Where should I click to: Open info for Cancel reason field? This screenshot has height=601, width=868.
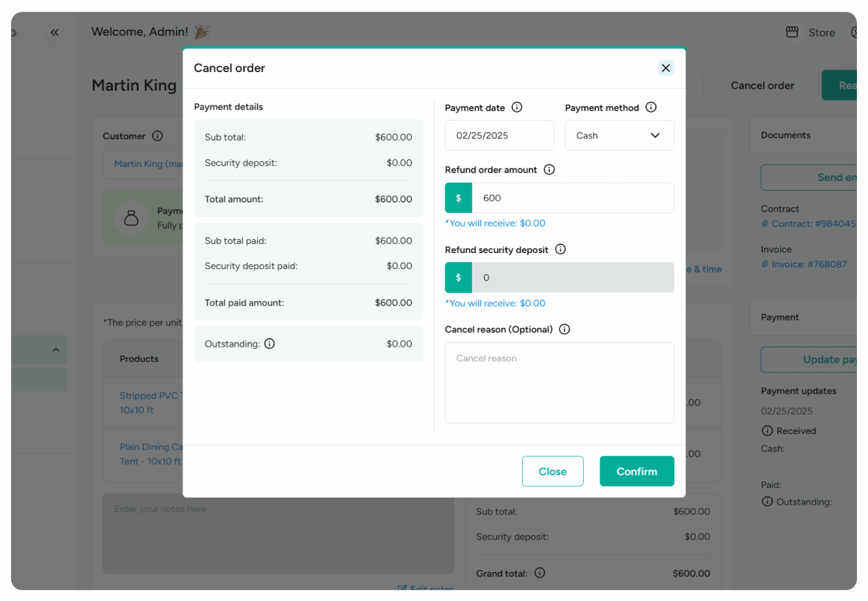point(564,329)
